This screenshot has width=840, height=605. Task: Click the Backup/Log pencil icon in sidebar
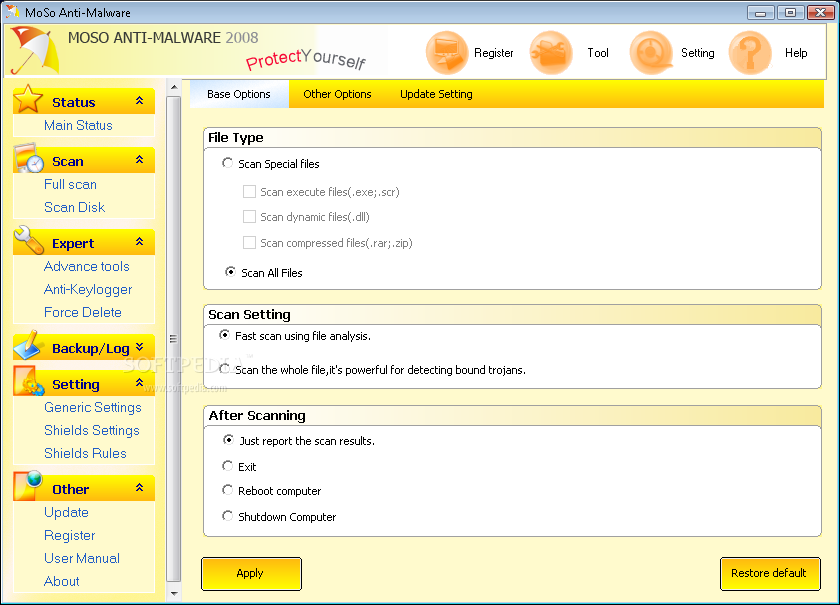coord(28,345)
